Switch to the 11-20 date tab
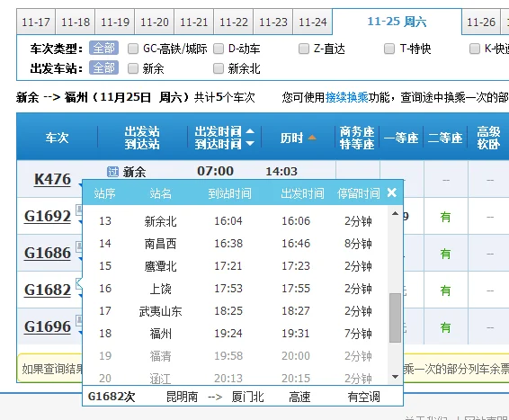 click(x=155, y=22)
